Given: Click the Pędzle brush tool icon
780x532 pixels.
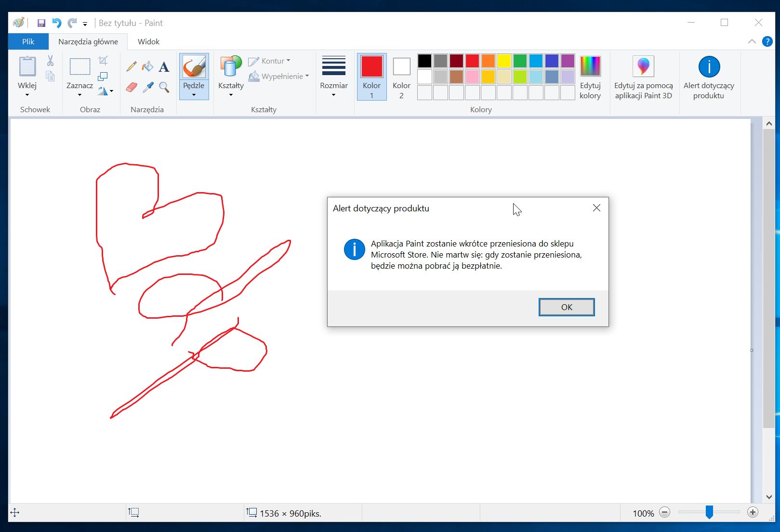Looking at the screenshot, I should (x=194, y=66).
